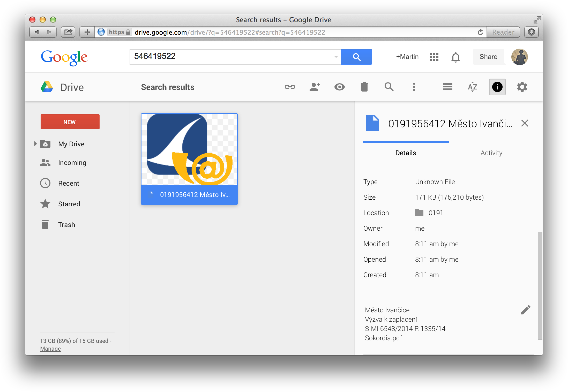568x392 pixels.
Task: Click the red NEW button
Action: (70, 122)
